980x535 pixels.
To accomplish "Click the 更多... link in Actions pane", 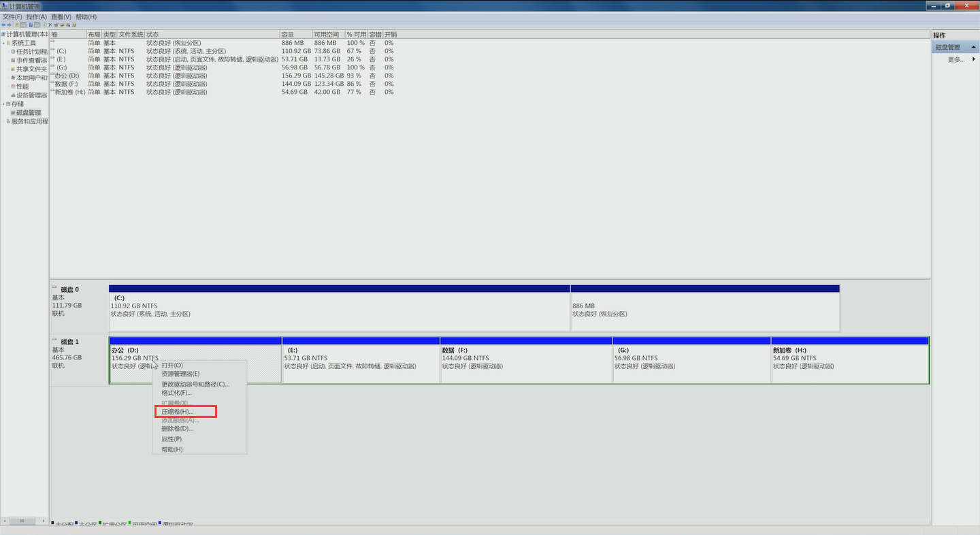I will coord(956,59).
